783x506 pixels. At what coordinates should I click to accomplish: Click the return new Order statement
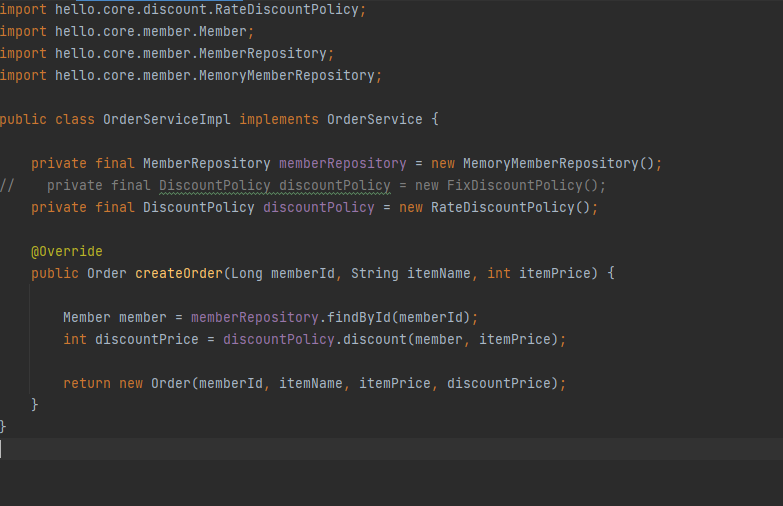(x=315, y=383)
